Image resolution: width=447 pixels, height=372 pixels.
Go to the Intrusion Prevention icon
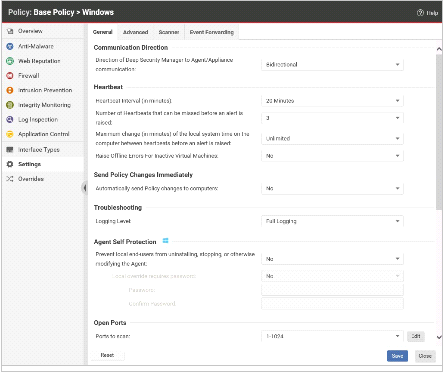pos(10,90)
